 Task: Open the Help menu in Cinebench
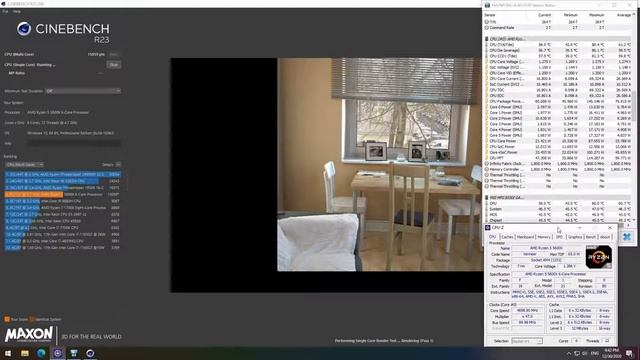tap(16, 11)
